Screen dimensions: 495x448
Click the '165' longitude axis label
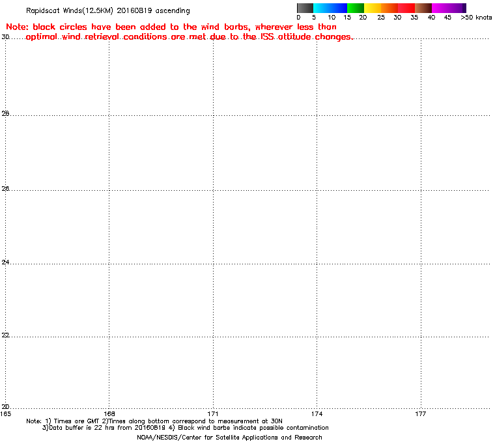pos(5,414)
